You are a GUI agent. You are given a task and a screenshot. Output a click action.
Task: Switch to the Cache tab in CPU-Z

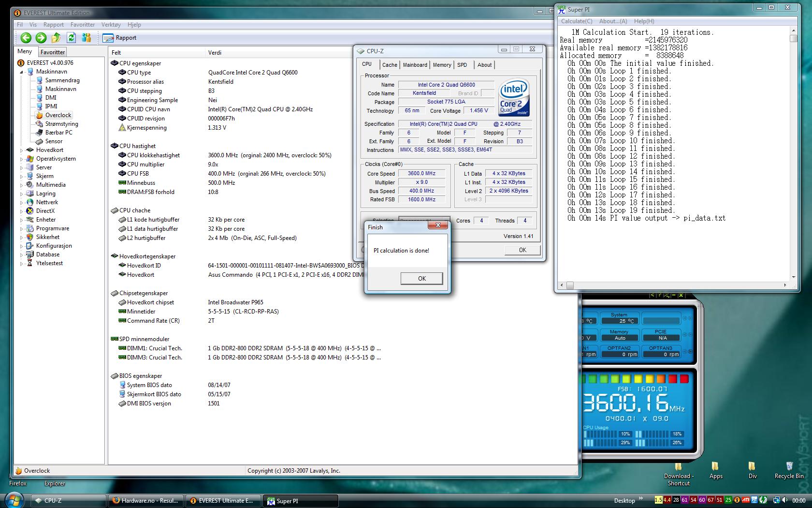(390, 65)
